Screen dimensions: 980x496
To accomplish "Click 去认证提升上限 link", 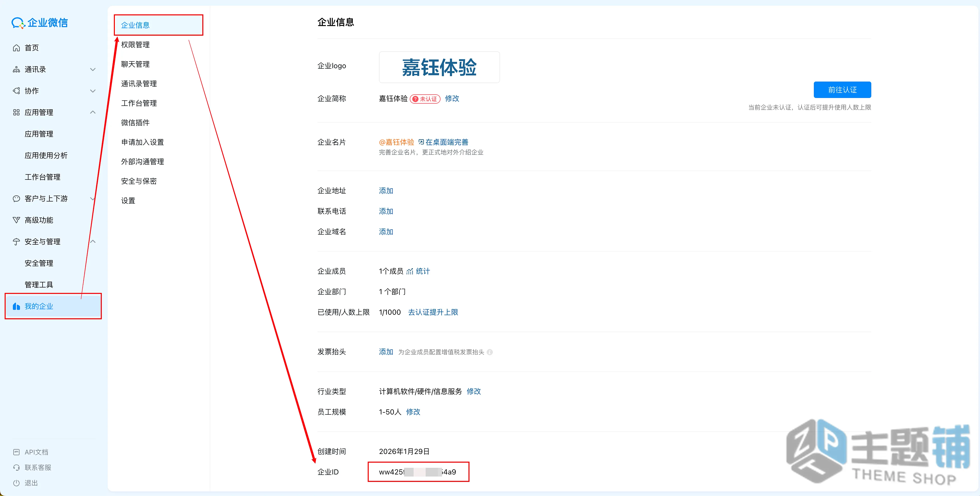I will click(x=433, y=312).
